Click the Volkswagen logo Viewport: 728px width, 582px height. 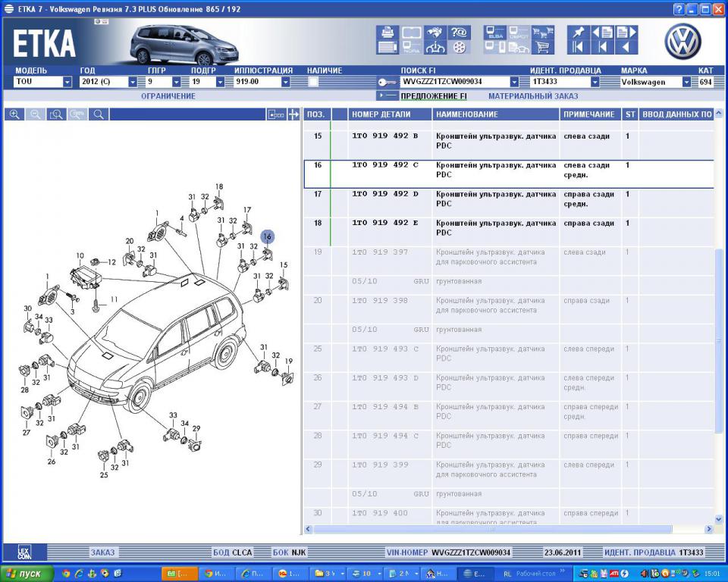[682, 42]
